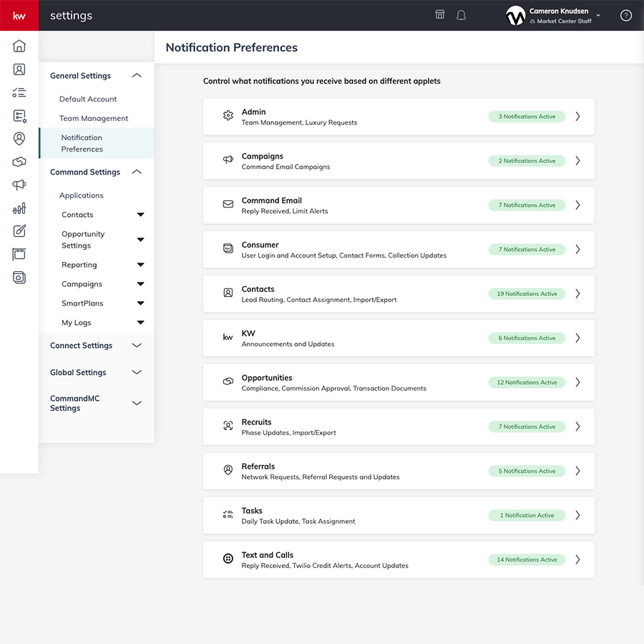Open Contacts icon in left rail

point(19,69)
